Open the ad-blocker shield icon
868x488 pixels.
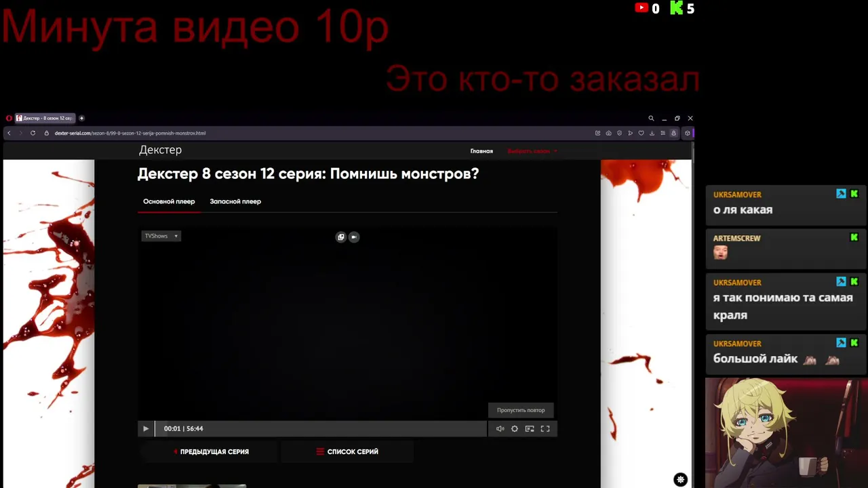click(x=619, y=133)
